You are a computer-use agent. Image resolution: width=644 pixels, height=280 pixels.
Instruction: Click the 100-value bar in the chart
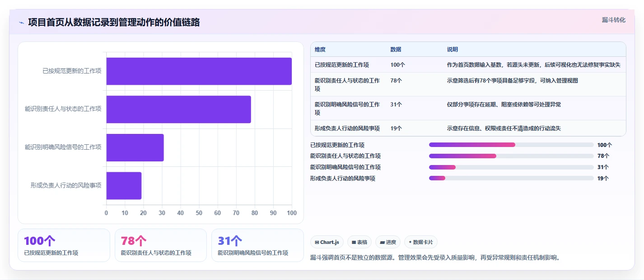coord(199,71)
